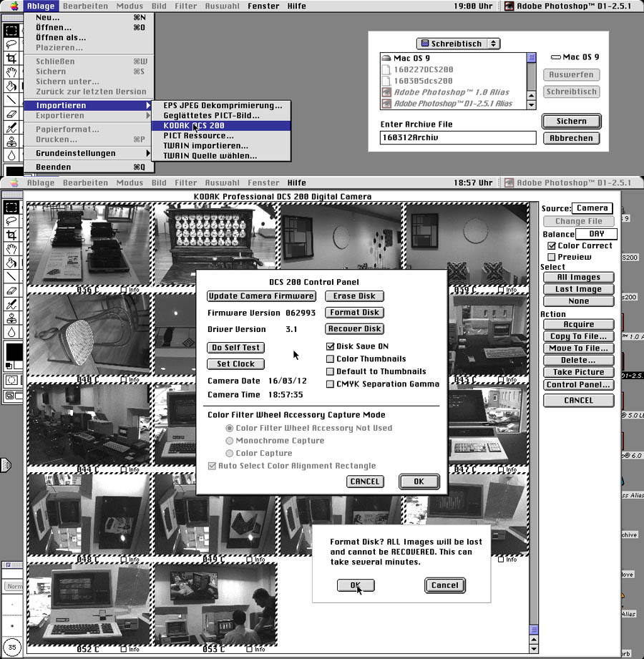Click the Acquire button
644x659 pixels.
pyautogui.click(x=578, y=324)
